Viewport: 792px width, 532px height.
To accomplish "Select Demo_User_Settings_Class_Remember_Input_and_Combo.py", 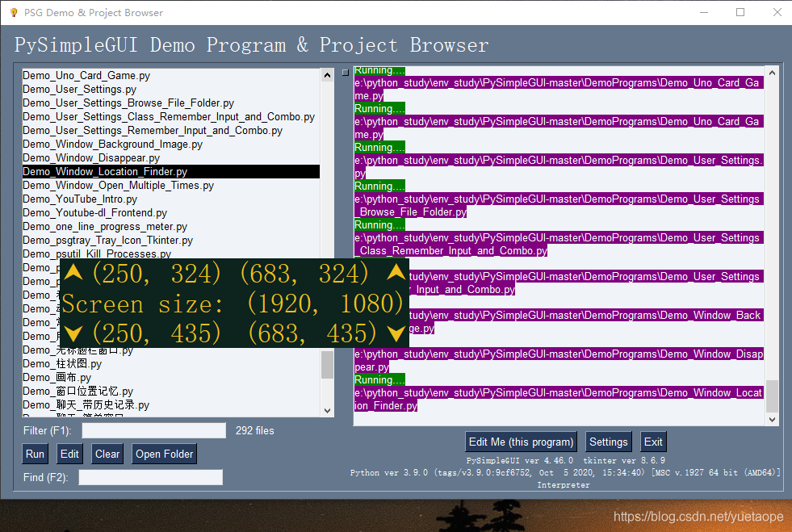I will (x=169, y=116).
